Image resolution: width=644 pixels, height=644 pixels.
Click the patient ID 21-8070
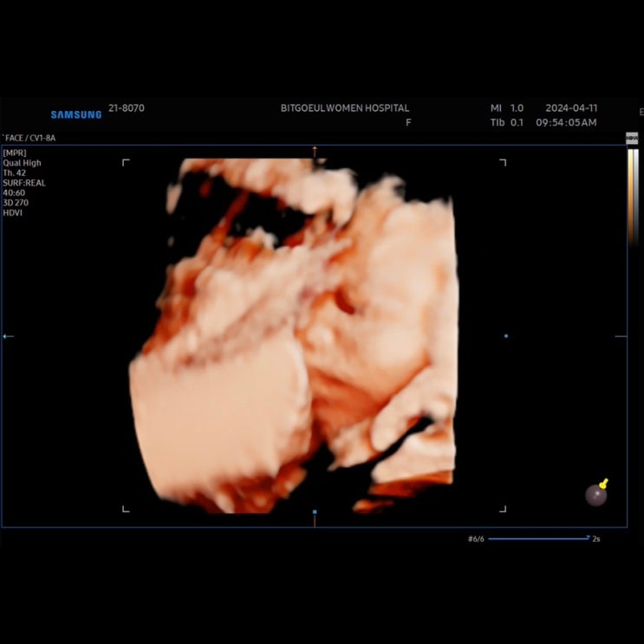pos(126,108)
